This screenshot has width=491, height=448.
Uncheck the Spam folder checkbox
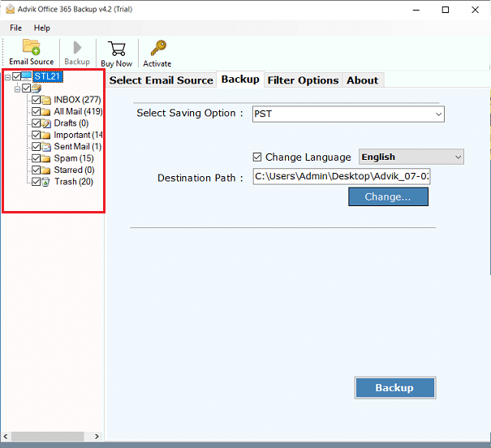point(36,158)
